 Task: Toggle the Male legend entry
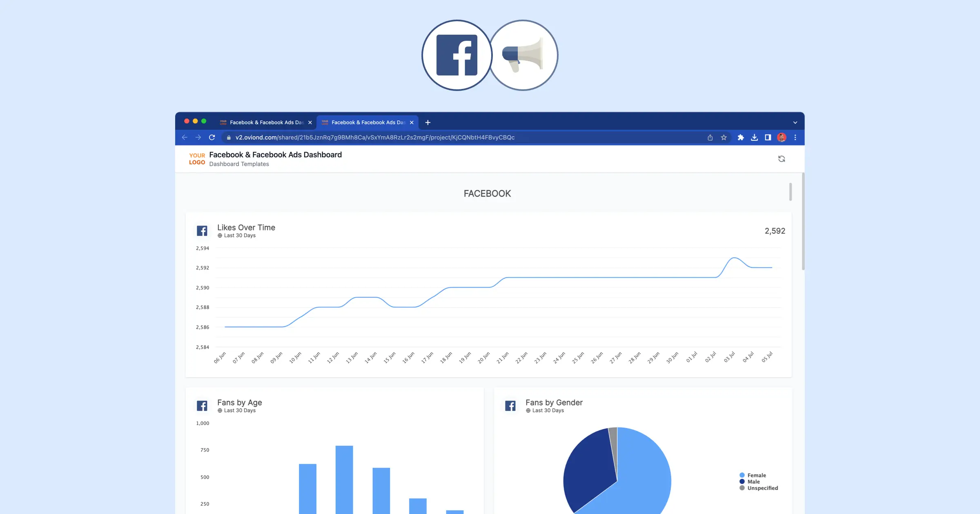pyautogui.click(x=750, y=482)
